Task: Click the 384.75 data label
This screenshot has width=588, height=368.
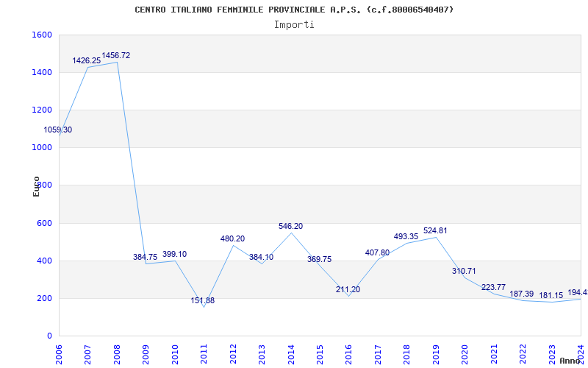Action: click(145, 257)
